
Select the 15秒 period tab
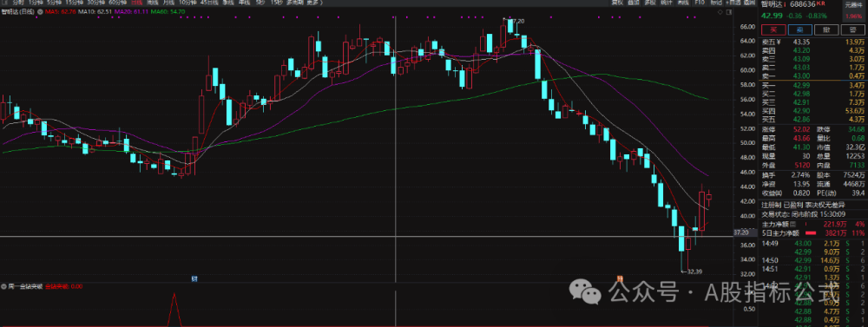[x=276, y=3]
